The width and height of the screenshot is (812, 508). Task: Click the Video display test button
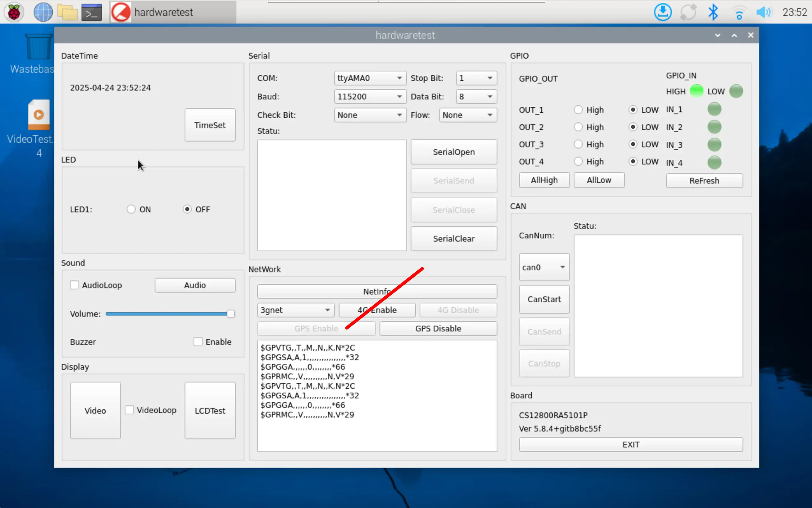[95, 410]
